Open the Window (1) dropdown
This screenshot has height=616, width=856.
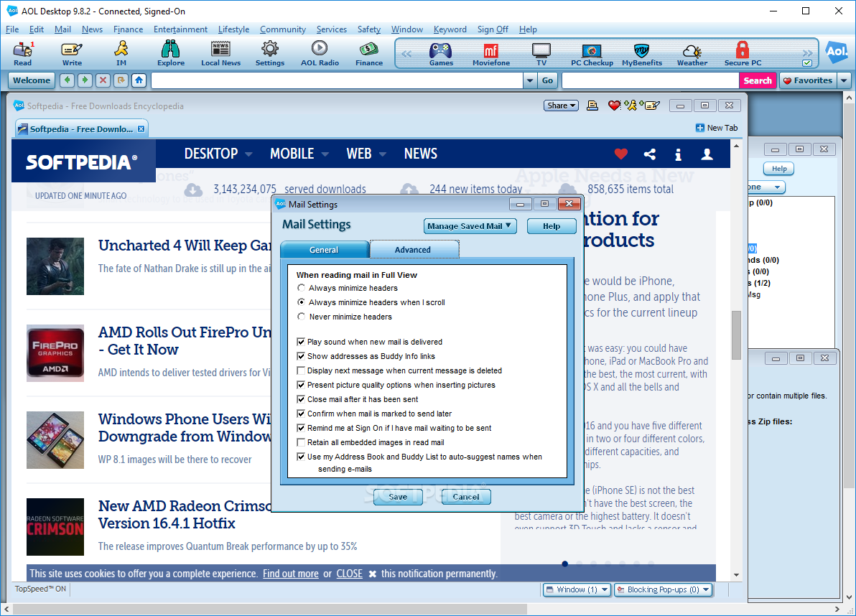577,589
